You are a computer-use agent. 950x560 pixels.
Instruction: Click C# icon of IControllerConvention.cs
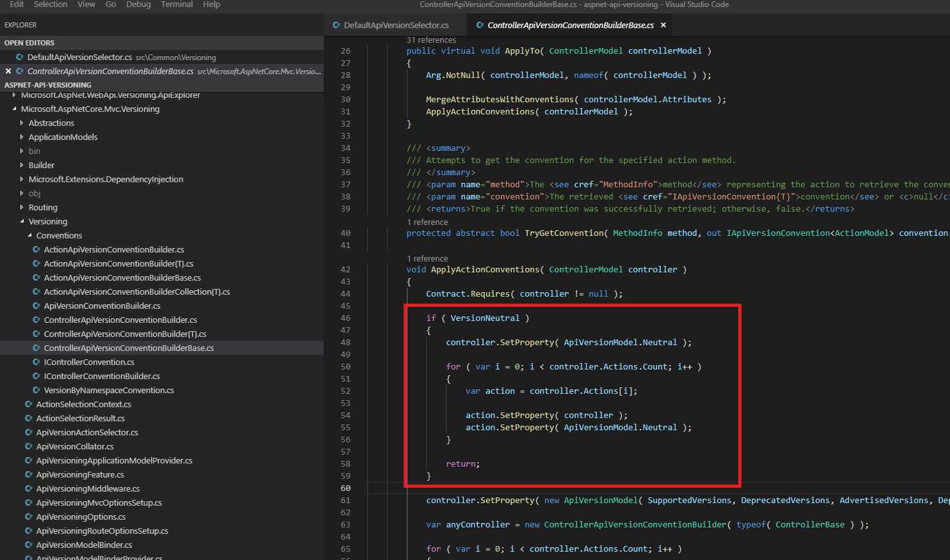[x=36, y=362]
